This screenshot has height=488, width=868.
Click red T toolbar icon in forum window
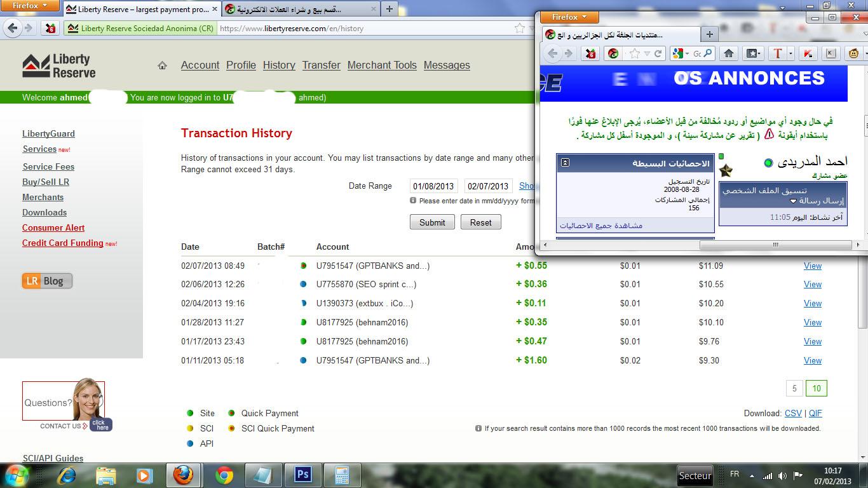[x=777, y=53]
